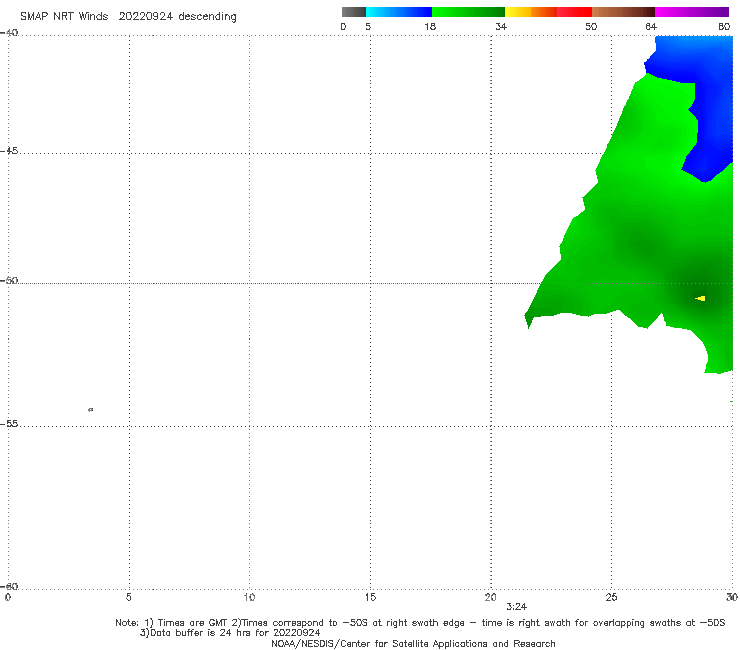
Task: Pick the green segment of the color bar
Action: (468, 12)
